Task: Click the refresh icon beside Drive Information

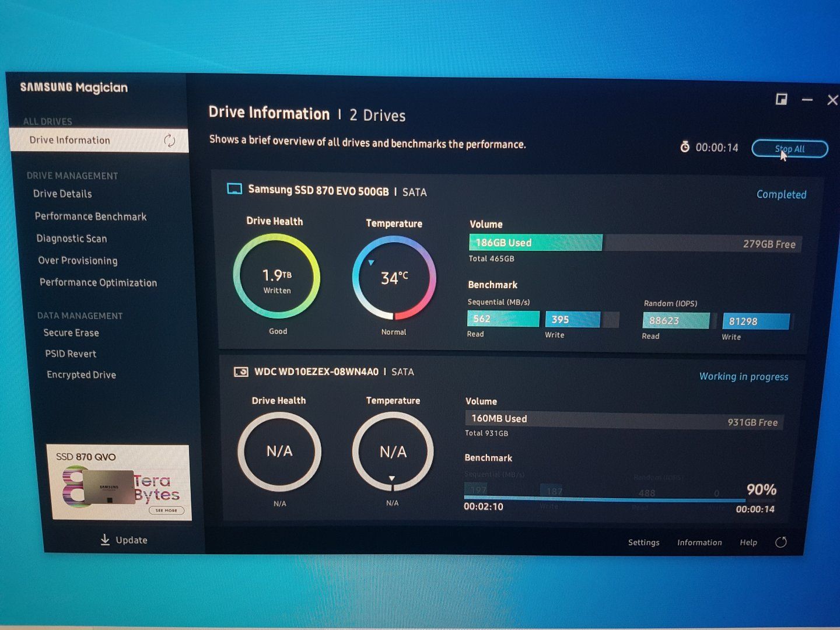Action: pos(169,141)
